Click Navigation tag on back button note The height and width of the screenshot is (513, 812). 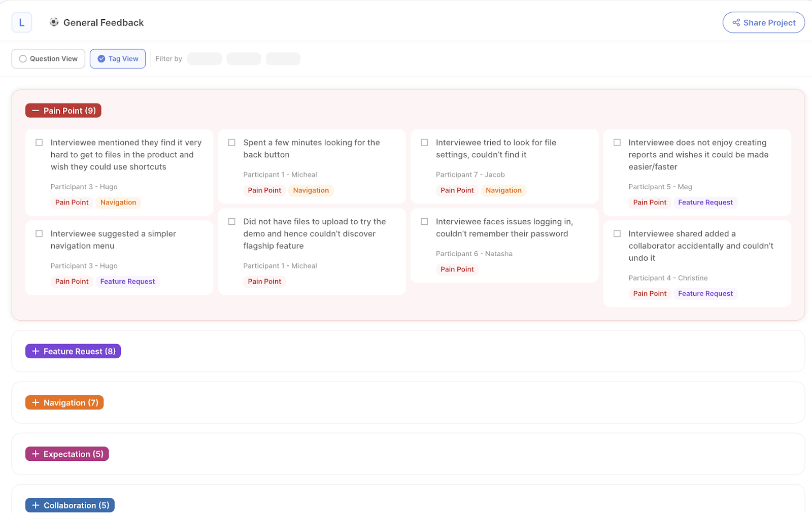click(x=311, y=190)
